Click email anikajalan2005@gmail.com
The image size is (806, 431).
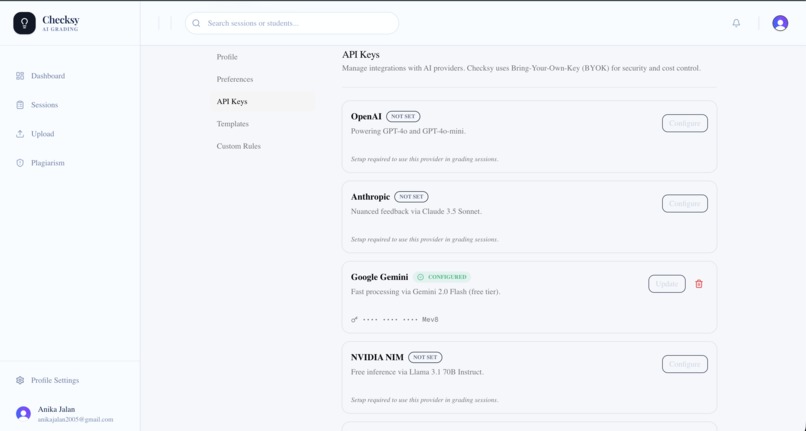click(76, 420)
